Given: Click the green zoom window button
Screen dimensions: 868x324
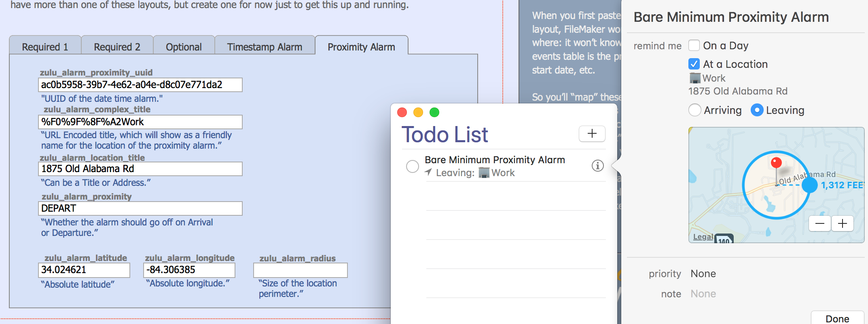Looking at the screenshot, I should 434,112.
